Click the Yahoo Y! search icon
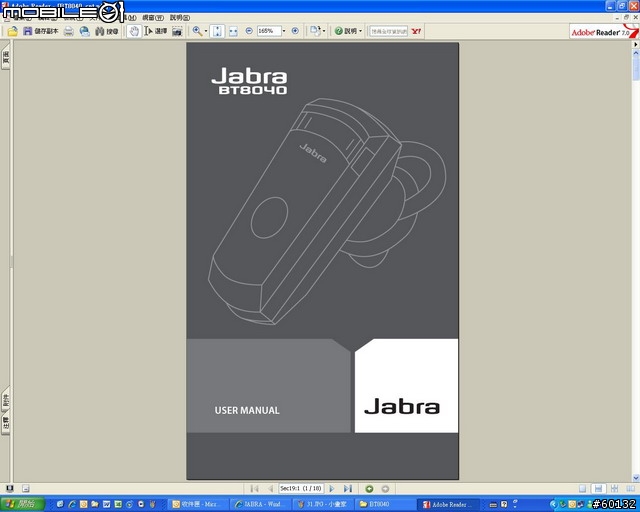This screenshot has height=512, width=640. 416,31
